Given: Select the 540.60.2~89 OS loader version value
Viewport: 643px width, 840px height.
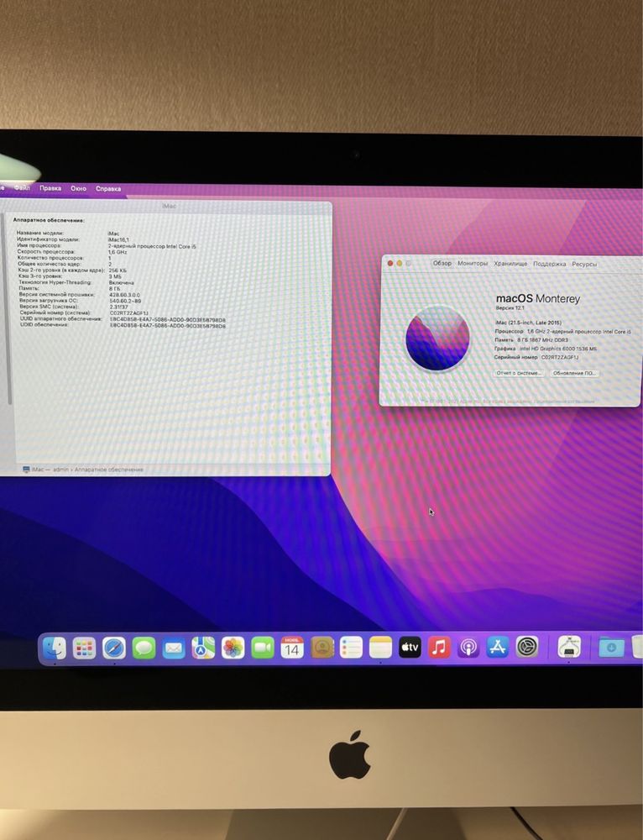Looking at the screenshot, I should (x=125, y=301).
